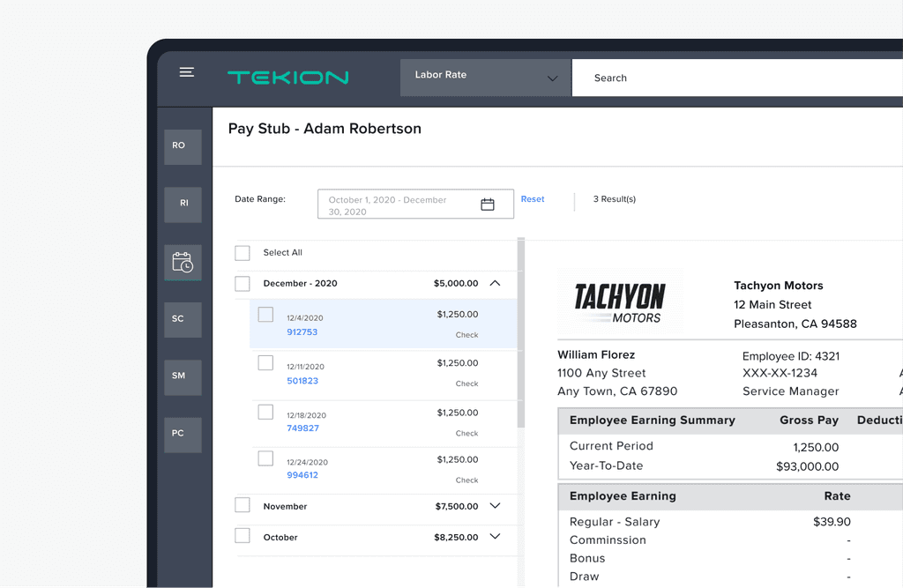Viewport: 903px width, 588px height.
Task: Open the schedule calendar icon in the sidebar
Action: click(183, 262)
